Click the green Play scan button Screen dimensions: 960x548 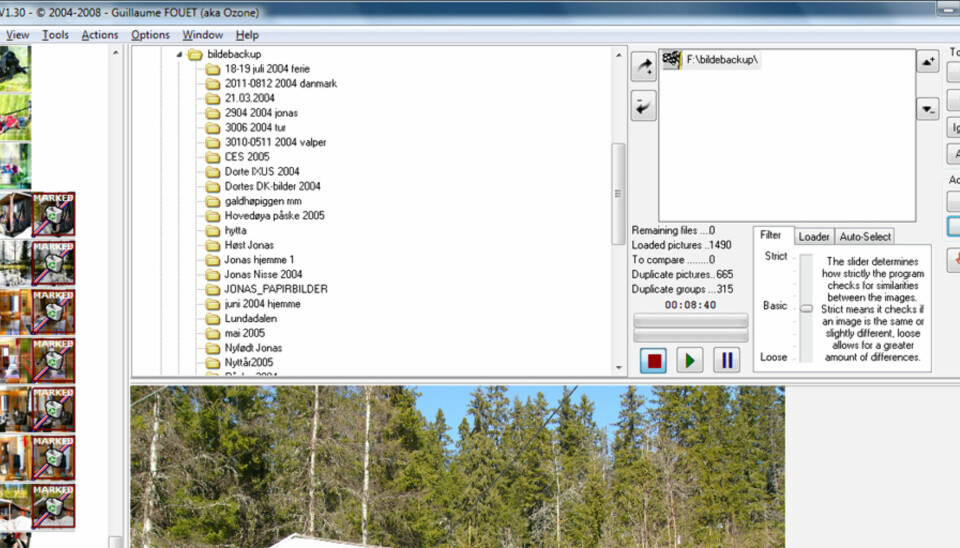click(x=690, y=360)
